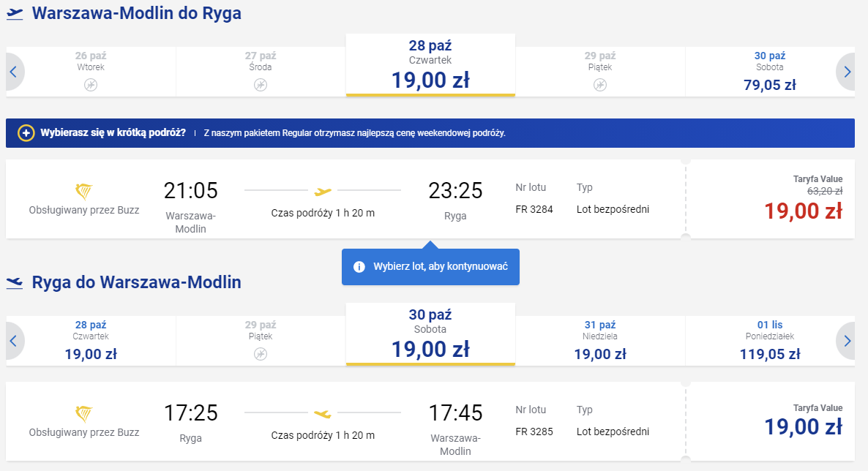This screenshot has width=868, height=471.
Task: Select the outbound 30 paź Sobota 79,05 zł tab
Action: click(x=769, y=72)
